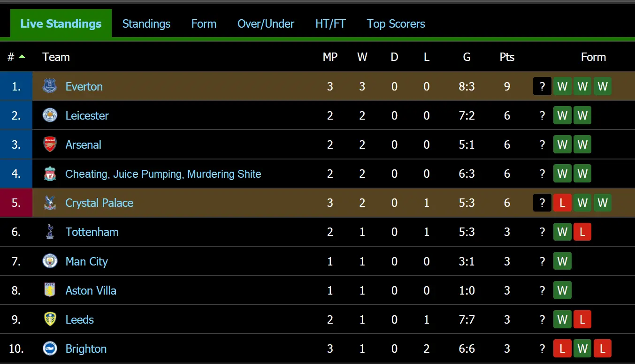The height and width of the screenshot is (364, 635).
Task: Click the Pts column header
Action: (507, 57)
